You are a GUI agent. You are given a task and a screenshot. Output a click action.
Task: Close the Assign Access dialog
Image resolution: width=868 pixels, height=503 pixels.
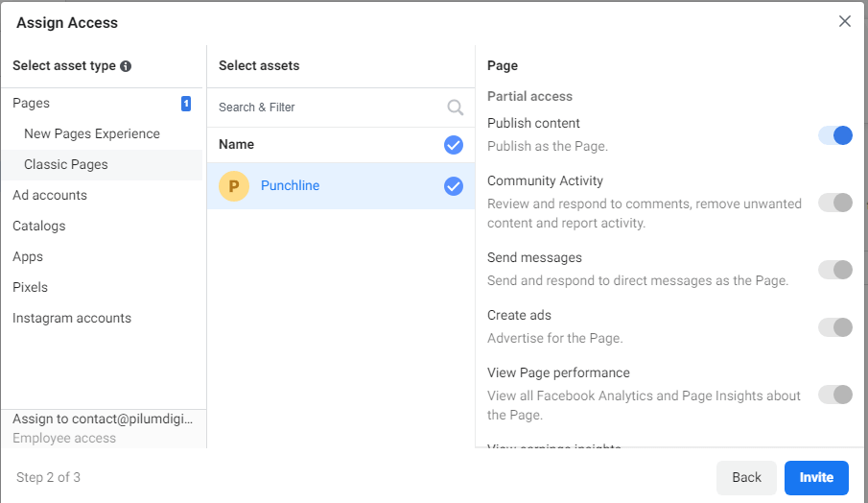coord(844,21)
